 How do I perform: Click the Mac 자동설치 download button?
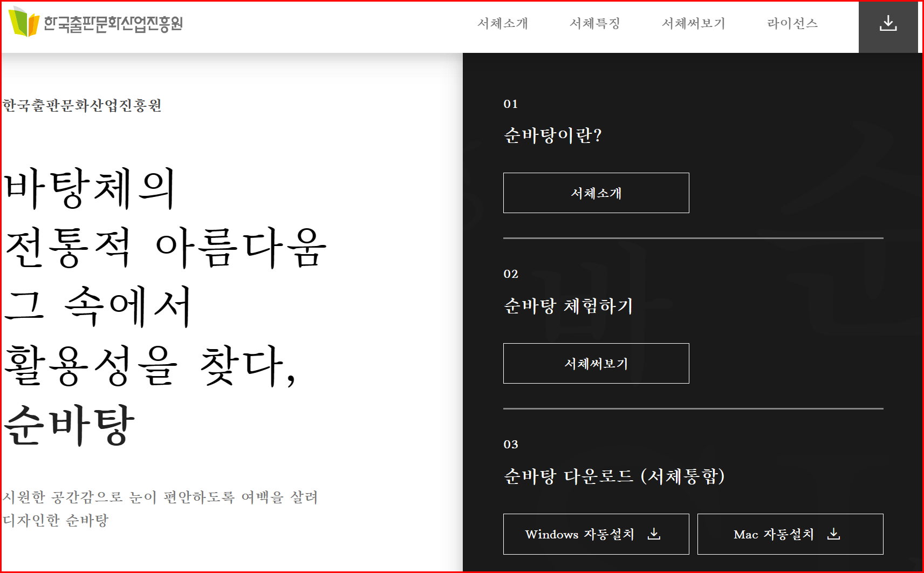[x=790, y=534]
